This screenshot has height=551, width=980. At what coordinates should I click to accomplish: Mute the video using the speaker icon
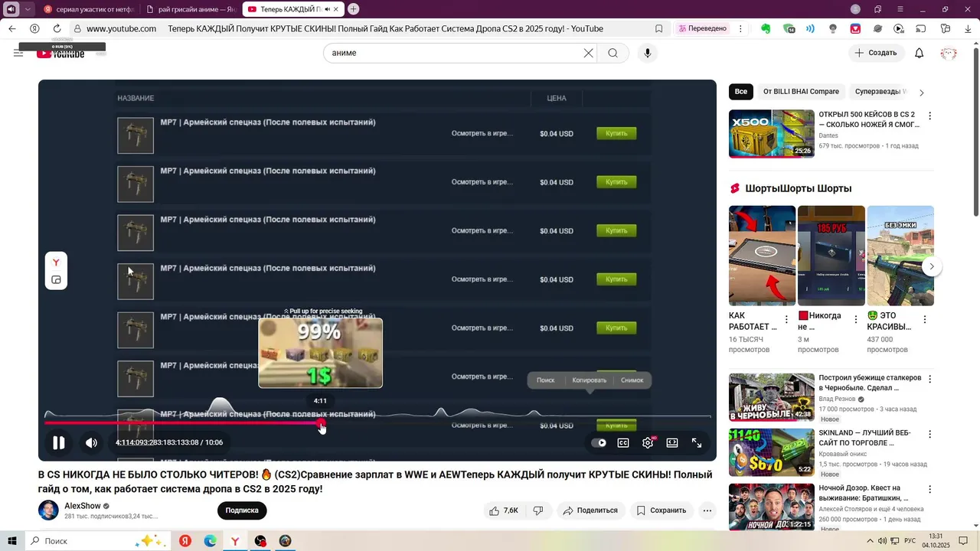[x=91, y=442]
